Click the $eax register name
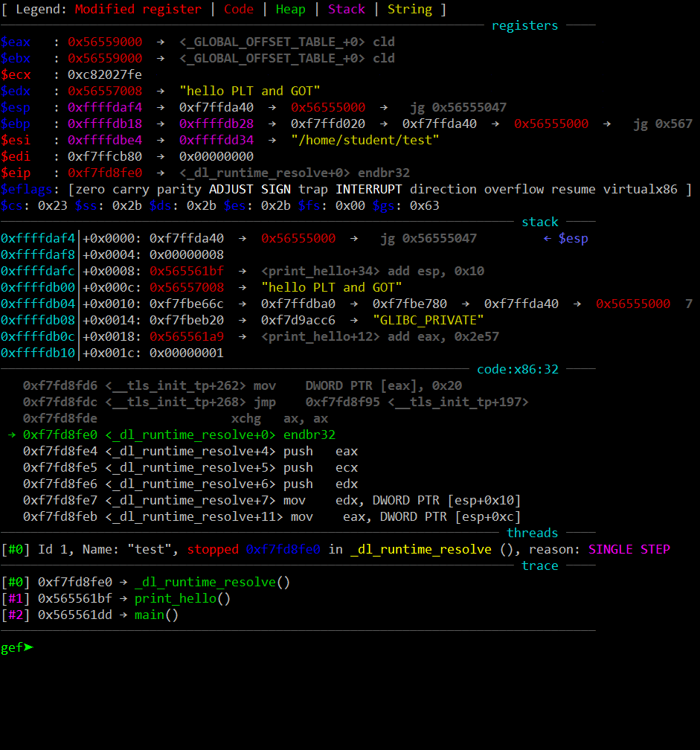The height and width of the screenshot is (750, 700). (16, 42)
